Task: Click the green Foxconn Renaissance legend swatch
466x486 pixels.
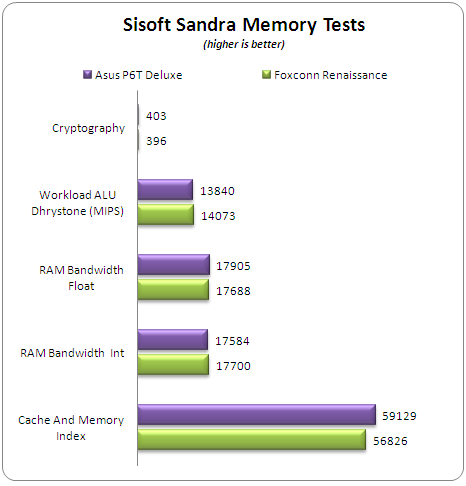Action: (x=266, y=74)
